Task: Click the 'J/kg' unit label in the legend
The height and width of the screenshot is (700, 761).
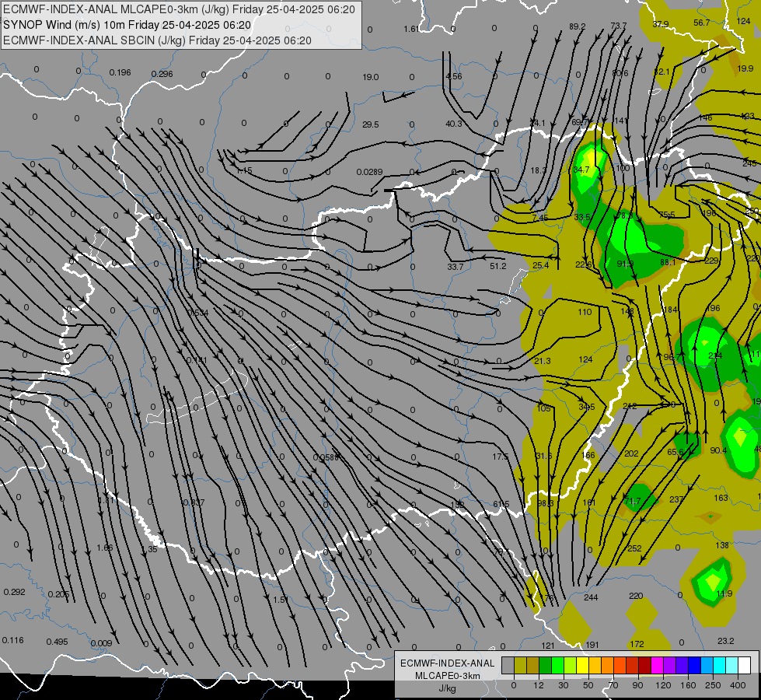Action: point(447,688)
